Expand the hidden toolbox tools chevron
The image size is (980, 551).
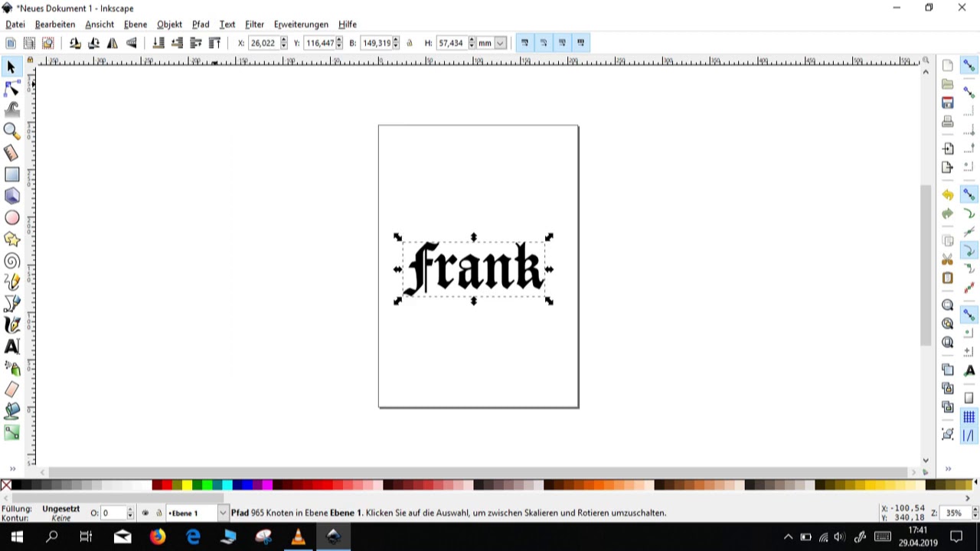(11, 468)
